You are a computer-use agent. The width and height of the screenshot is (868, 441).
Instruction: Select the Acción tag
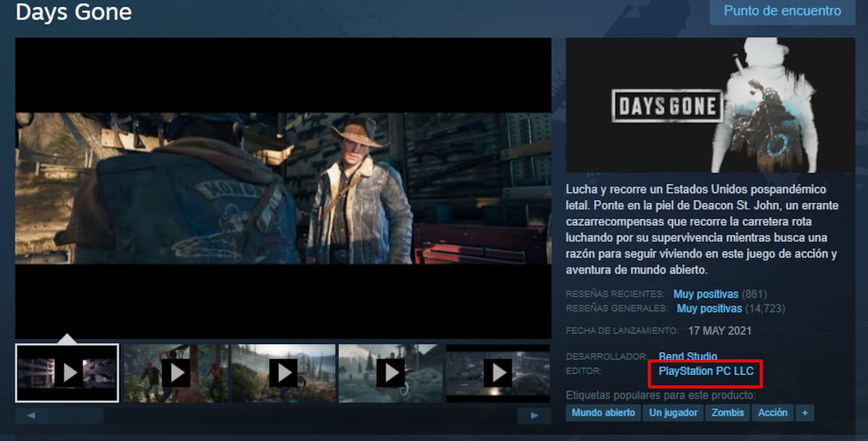tap(773, 413)
